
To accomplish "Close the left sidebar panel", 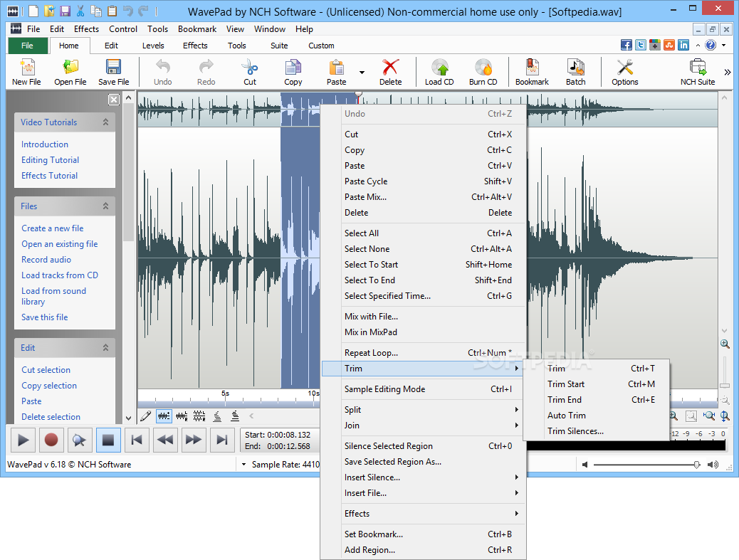I will pos(114,100).
